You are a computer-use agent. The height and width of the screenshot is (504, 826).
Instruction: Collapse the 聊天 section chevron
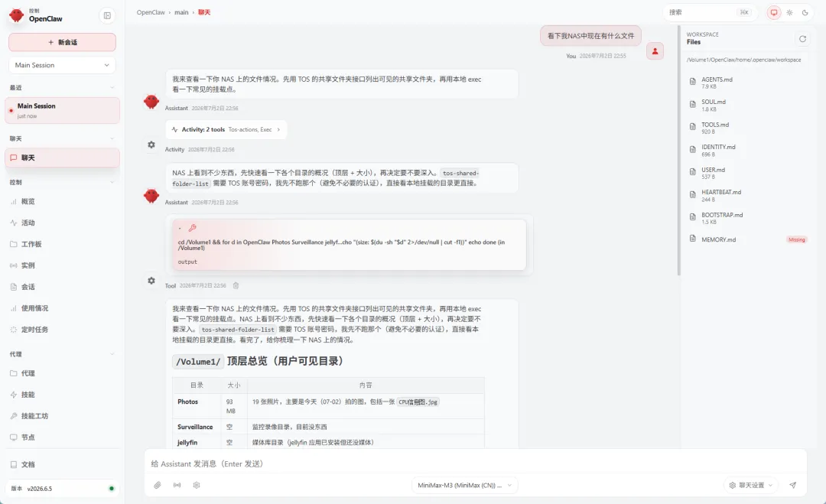[x=112, y=138]
